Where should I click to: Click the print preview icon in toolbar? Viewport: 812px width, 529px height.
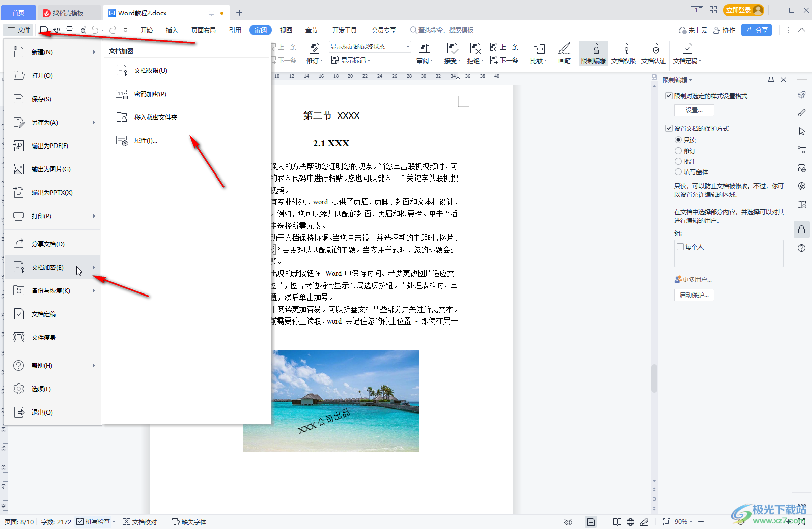82,30
